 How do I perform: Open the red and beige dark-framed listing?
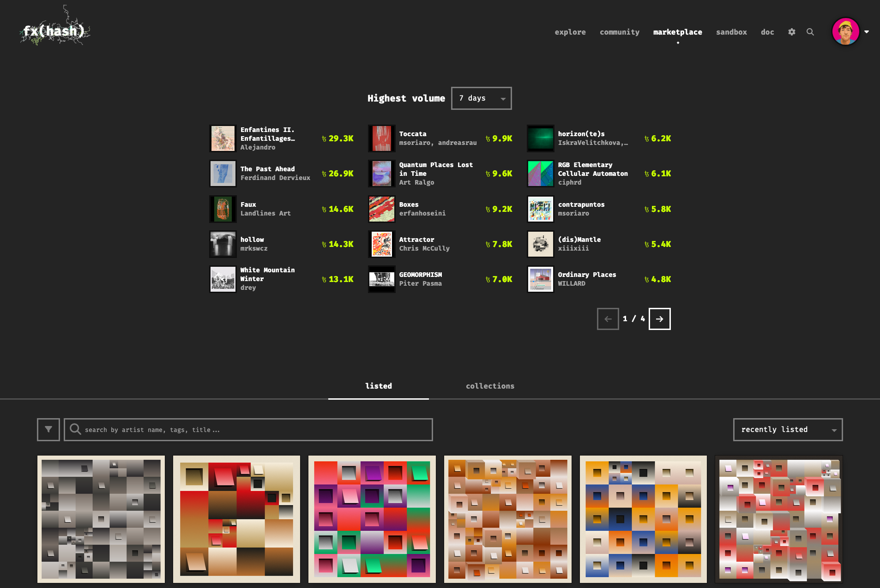click(779, 519)
